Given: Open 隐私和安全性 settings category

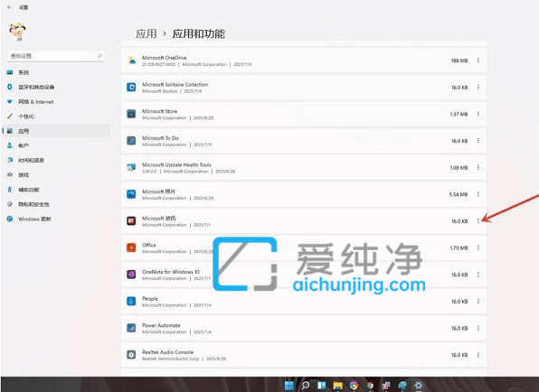Looking at the screenshot, I should pyautogui.click(x=56, y=204).
